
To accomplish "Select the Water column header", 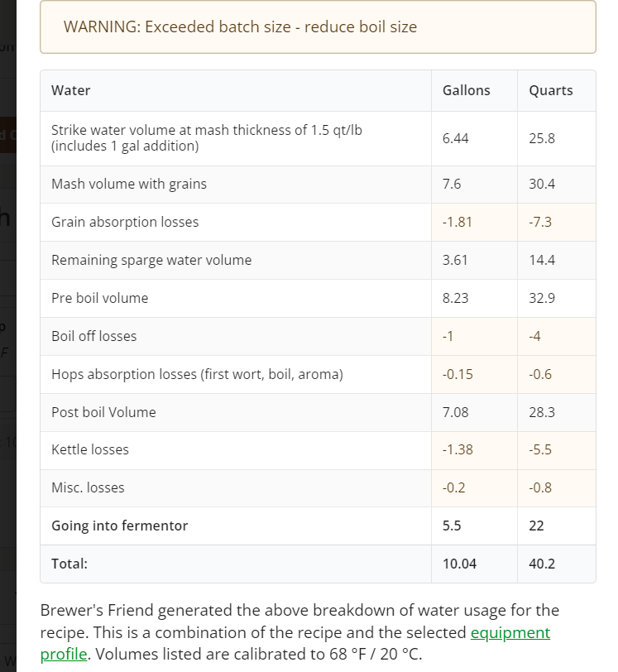I will [x=71, y=90].
